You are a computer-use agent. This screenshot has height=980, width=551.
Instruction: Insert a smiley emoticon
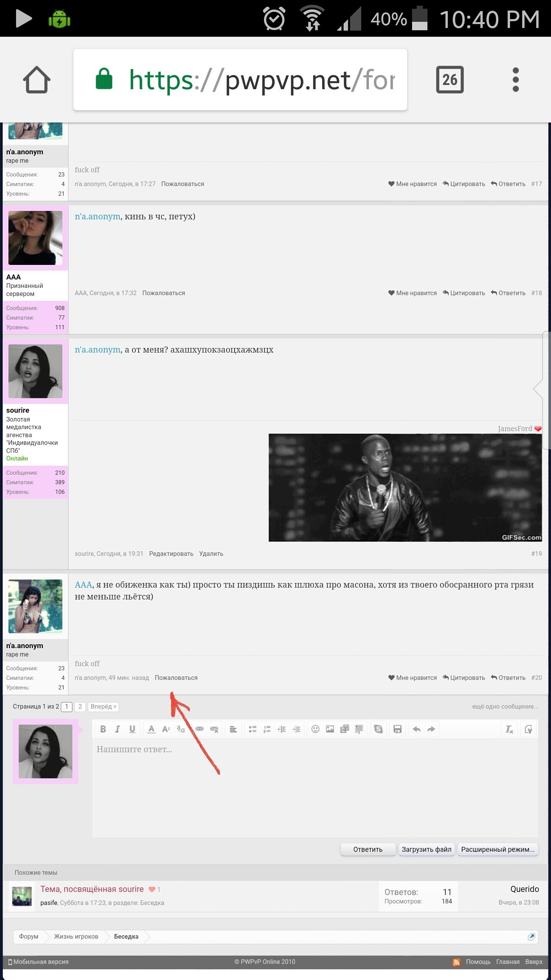pos(315,729)
